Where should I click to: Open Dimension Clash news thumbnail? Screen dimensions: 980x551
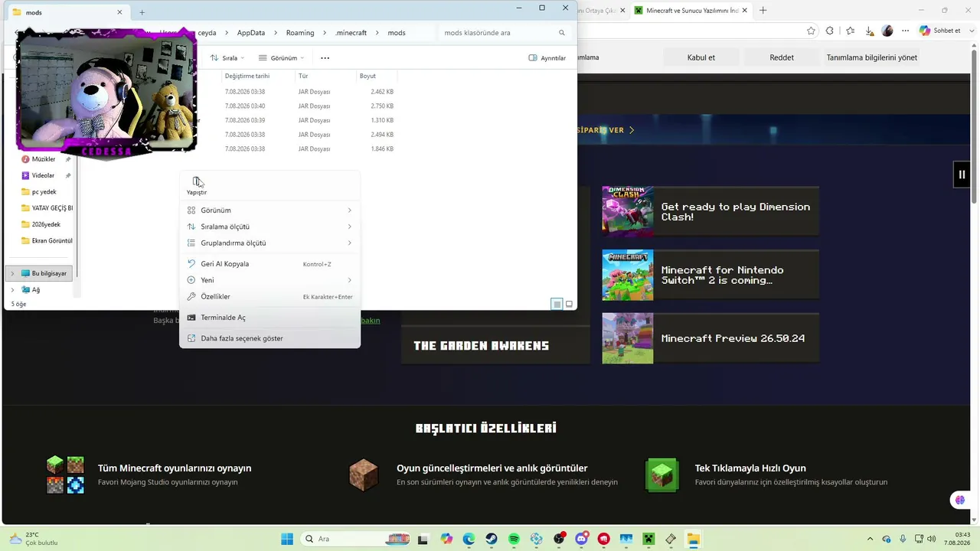click(627, 212)
